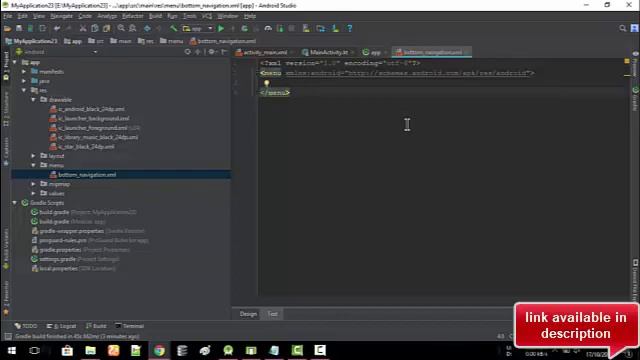Viewport: 640px width, 360px height.
Task: Open the Build tool window
Action: pyautogui.click(x=96, y=326)
